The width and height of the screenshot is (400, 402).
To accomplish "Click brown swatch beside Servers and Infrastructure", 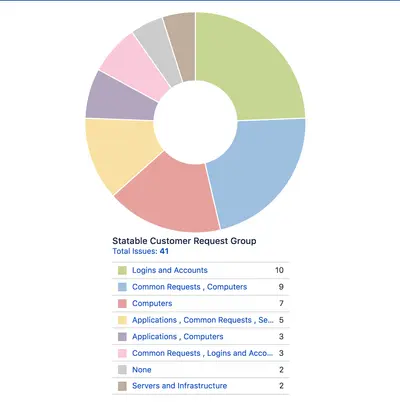I will (x=122, y=386).
